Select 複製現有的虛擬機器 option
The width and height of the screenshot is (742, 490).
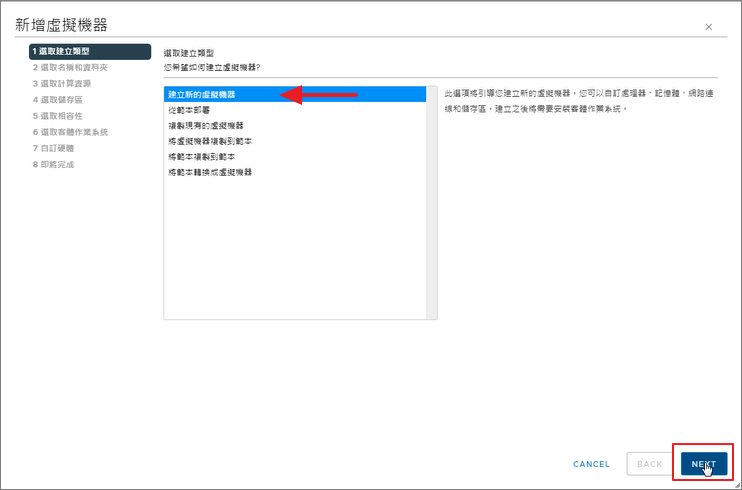pos(295,125)
